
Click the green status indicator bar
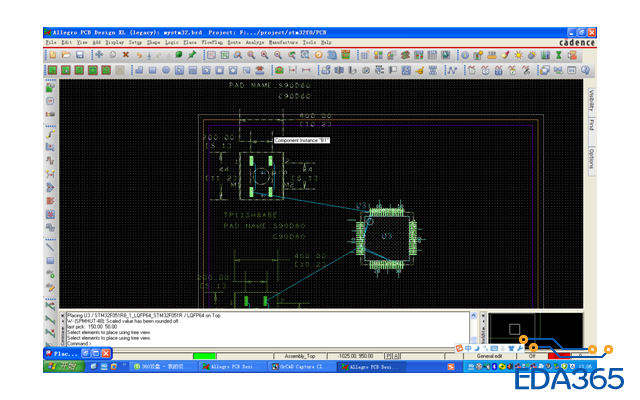pos(205,355)
